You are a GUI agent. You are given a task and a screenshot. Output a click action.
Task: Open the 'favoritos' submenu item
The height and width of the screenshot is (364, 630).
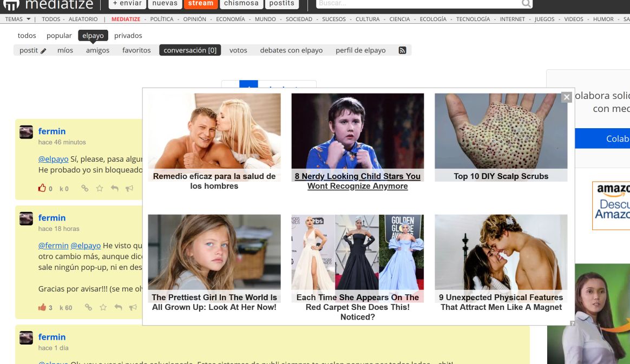136,50
